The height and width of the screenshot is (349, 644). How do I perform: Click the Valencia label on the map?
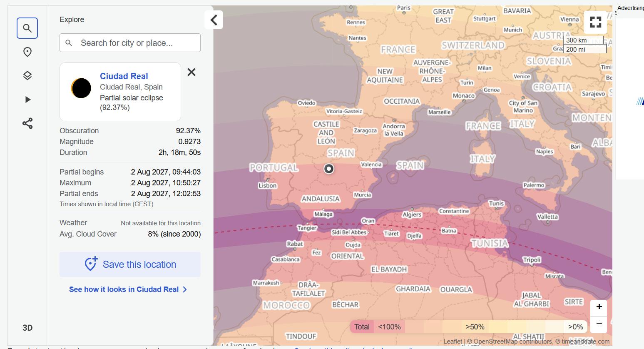click(371, 165)
